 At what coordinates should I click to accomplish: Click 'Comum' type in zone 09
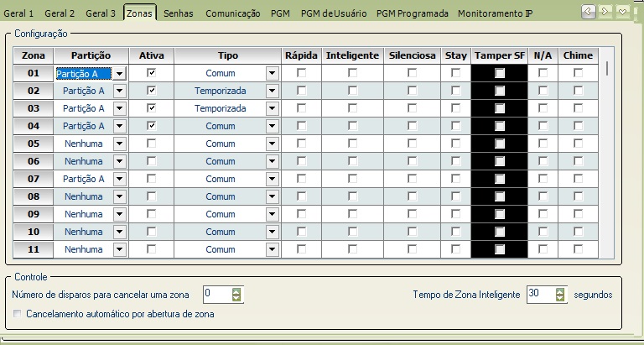click(221, 215)
